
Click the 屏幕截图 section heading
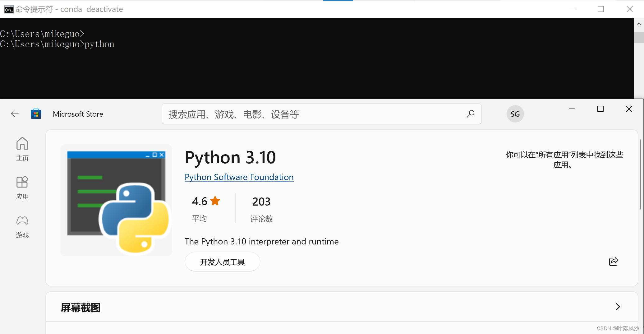point(80,308)
